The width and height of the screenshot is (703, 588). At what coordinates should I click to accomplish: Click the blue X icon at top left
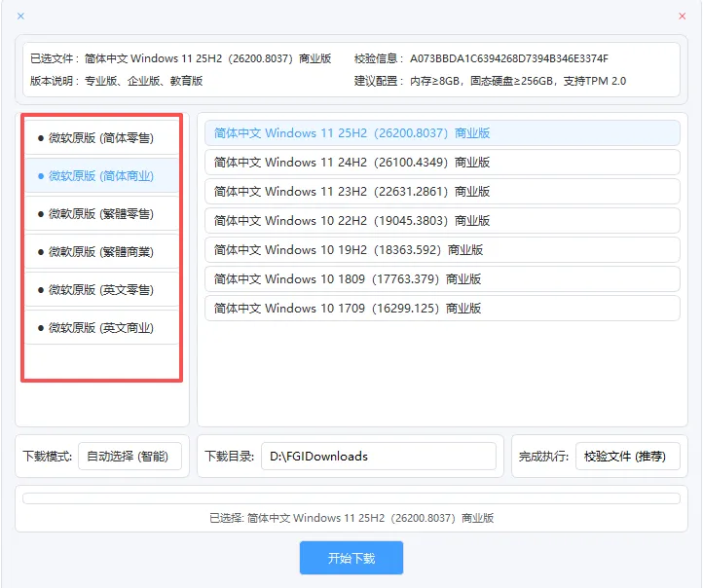click(x=20, y=17)
